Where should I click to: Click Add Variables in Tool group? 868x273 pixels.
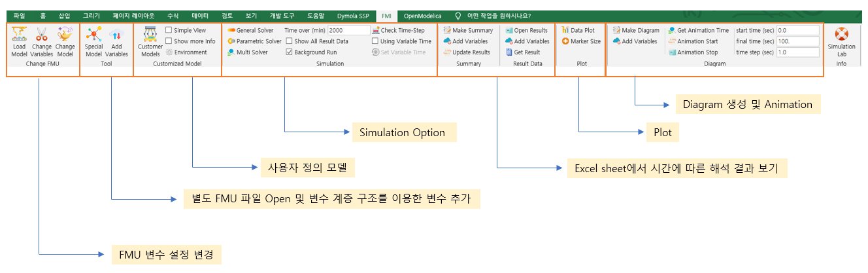[117, 42]
